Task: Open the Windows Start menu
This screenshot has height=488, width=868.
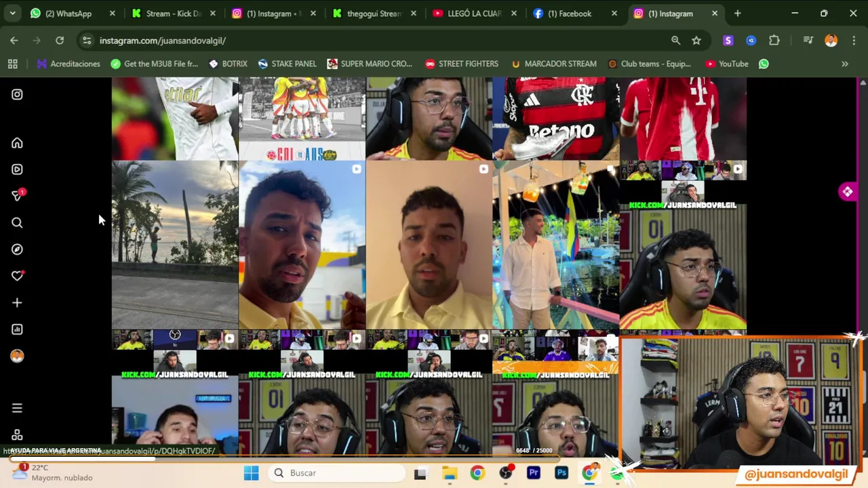Action: click(251, 473)
